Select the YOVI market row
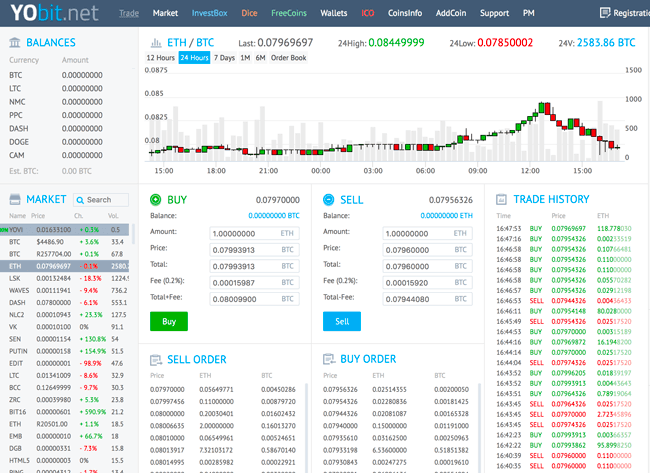The width and height of the screenshot is (650, 473). [x=65, y=230]
